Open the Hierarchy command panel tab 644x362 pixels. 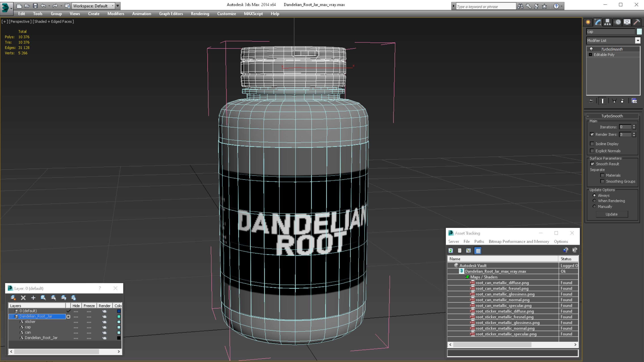[607, 22]
